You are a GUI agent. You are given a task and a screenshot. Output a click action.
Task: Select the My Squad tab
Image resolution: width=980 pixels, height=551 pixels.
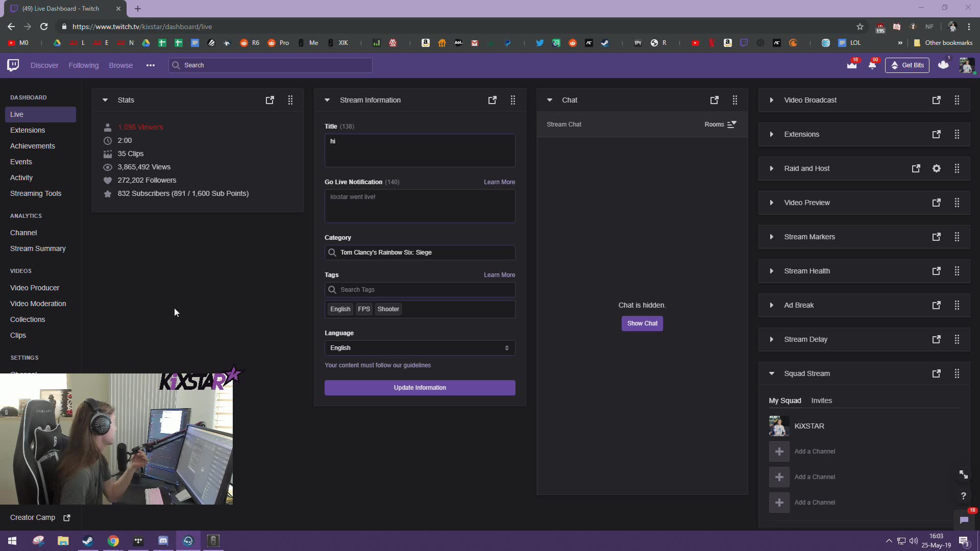tap(786, 399)
